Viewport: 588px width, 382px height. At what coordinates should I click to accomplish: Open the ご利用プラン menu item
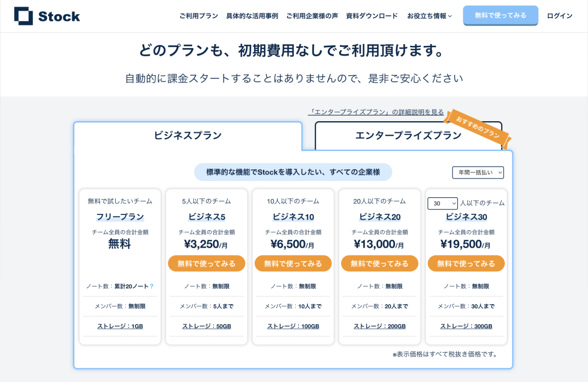click(199, 16)
